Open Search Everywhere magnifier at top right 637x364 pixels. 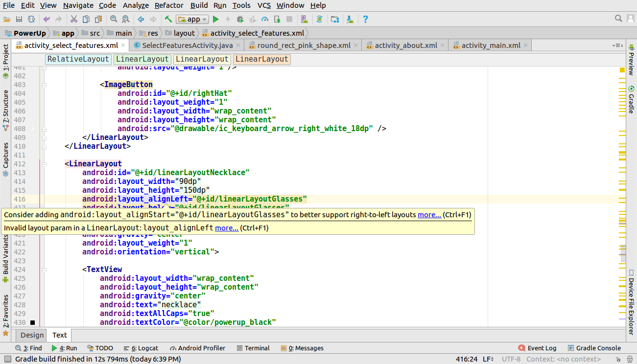click(x=618, y=19)
